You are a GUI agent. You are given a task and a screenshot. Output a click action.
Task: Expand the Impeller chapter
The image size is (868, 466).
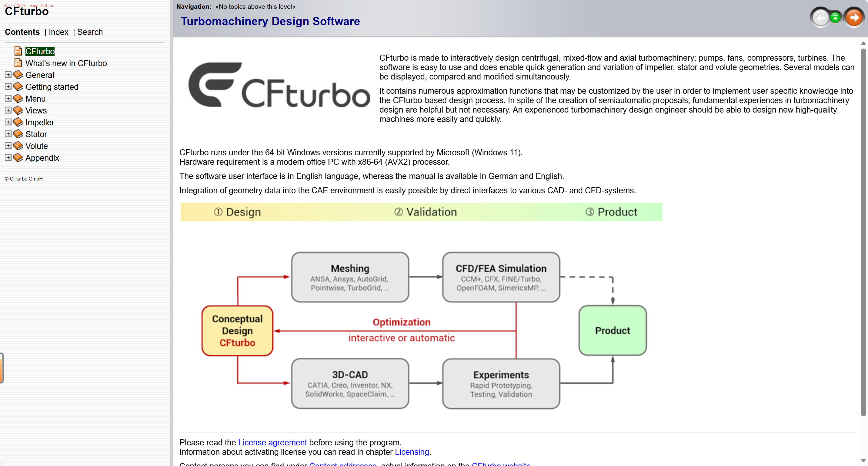[8, 122]
